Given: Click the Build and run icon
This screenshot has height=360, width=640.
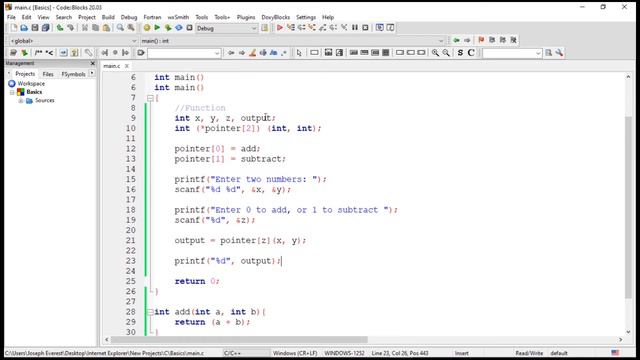Looking at the screenshot, I should click(168, 28).
